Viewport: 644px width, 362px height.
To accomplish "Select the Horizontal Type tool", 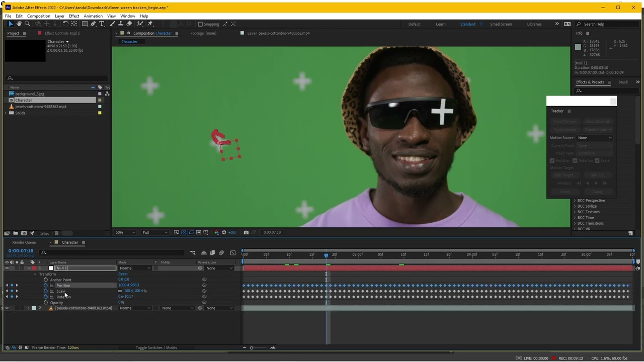I will pos(102,24).
